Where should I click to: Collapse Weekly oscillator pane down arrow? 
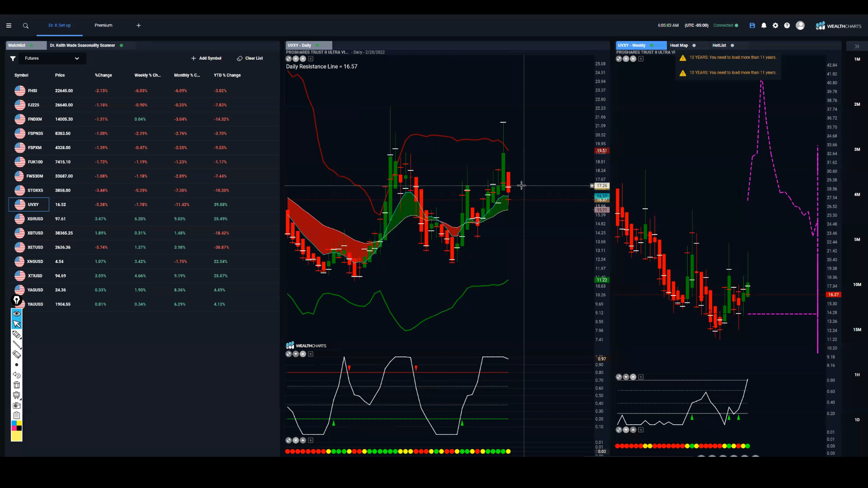pyautogui.click(x=626, y=377)
